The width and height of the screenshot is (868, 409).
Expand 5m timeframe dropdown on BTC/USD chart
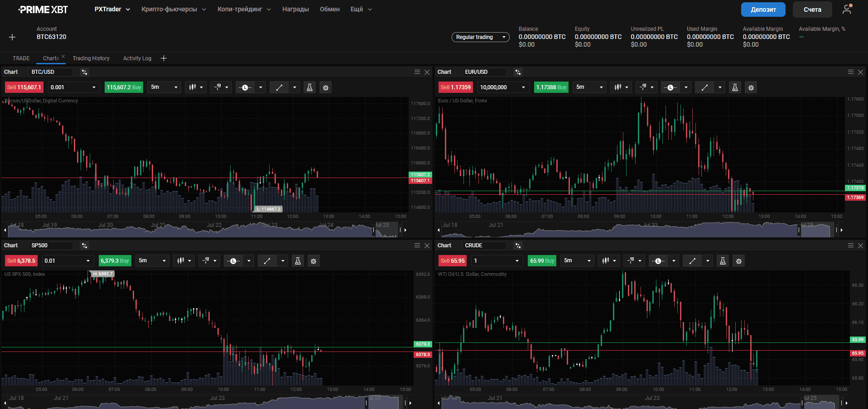pos(165,87)
